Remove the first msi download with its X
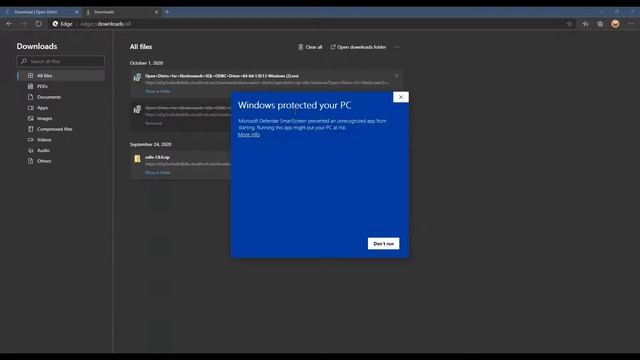The height and width of the screenshot is (360, 640). click(x=396, y=76)
